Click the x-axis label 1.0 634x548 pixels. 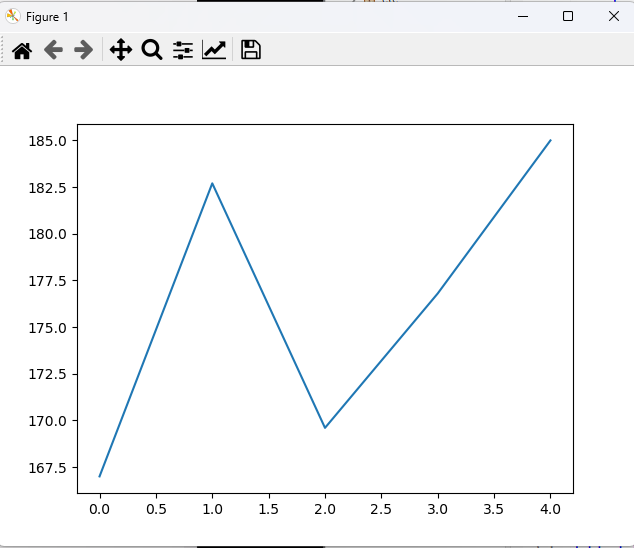tap(212, 509)
